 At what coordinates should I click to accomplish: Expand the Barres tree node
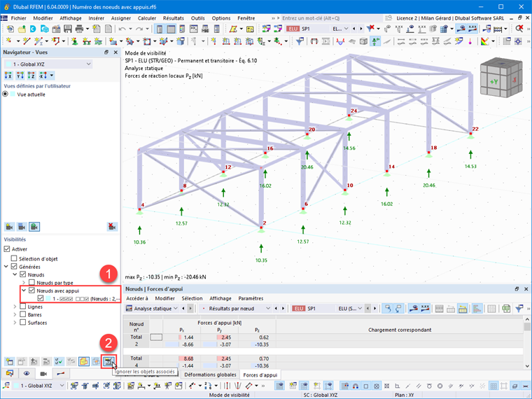[x=15, y=314]
